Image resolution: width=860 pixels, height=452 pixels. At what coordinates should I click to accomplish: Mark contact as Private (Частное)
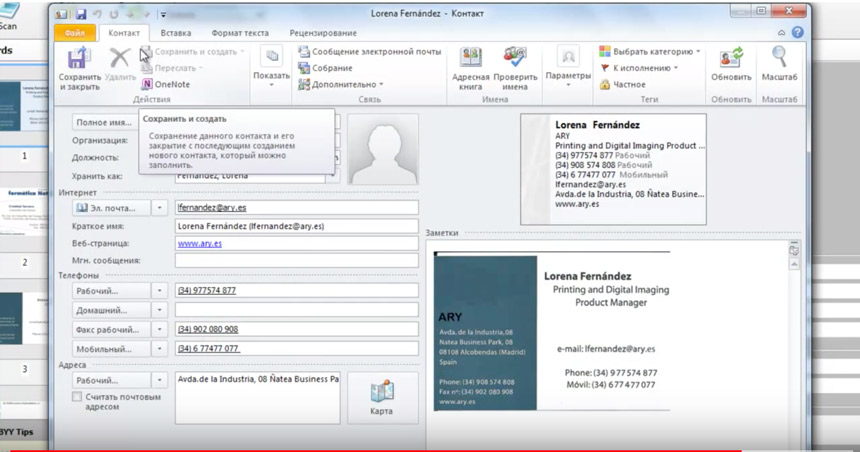coord(623,84)
